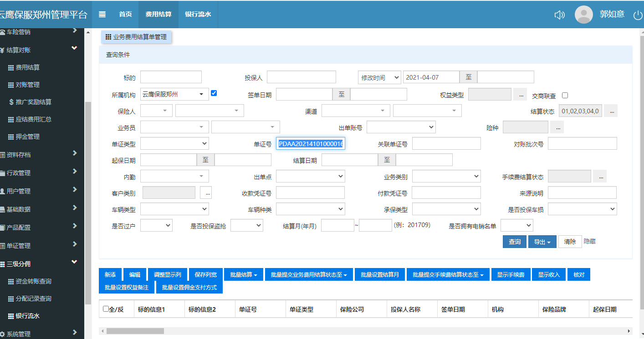
Task: Click the 单证号 input field
Action: [x=311, y=144]
